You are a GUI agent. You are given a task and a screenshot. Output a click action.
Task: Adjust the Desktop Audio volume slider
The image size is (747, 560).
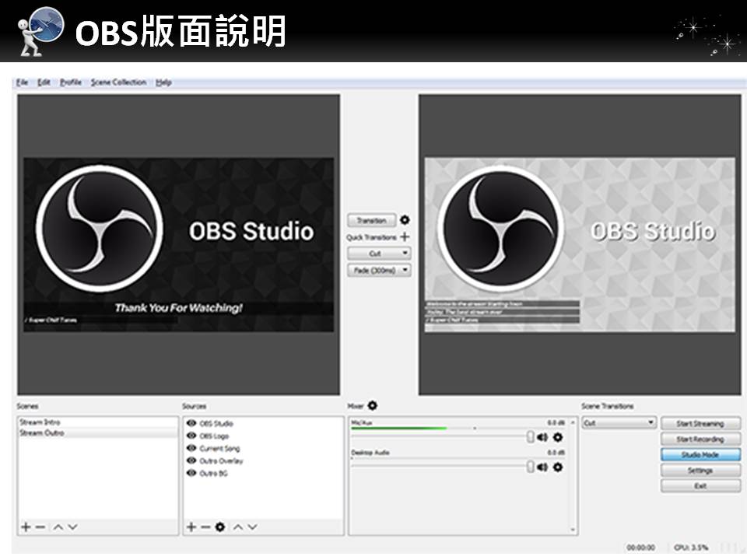[x=442, y=467]
